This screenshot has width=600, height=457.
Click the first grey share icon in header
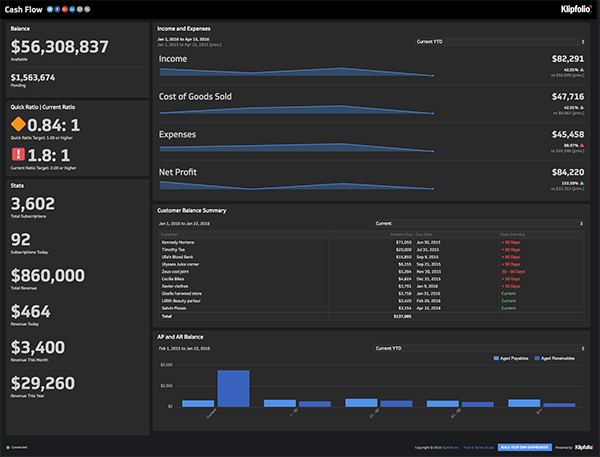click(x=80, y=10)
